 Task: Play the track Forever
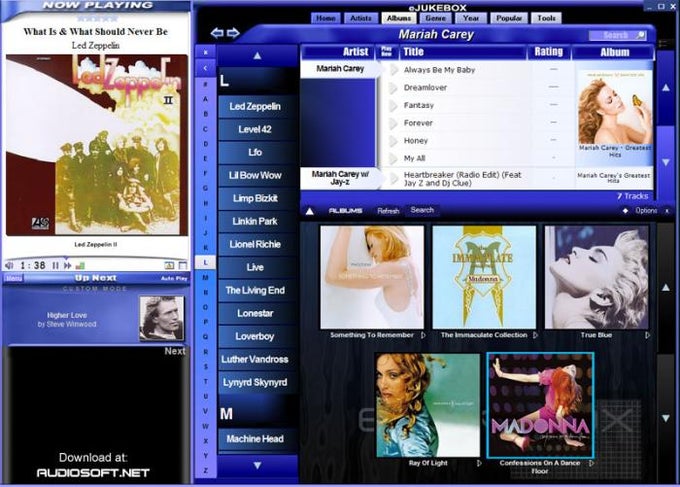393,123
